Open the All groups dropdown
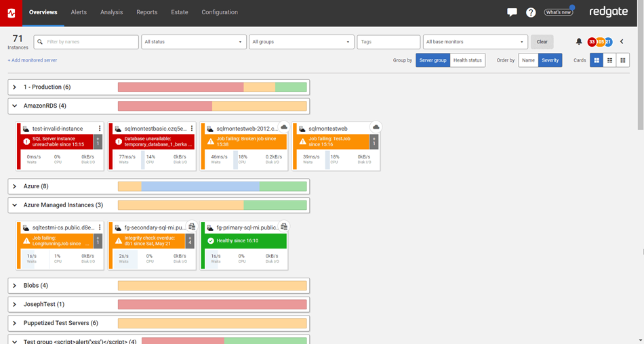Viewport: 644px width, 344px height. point(302,42)
